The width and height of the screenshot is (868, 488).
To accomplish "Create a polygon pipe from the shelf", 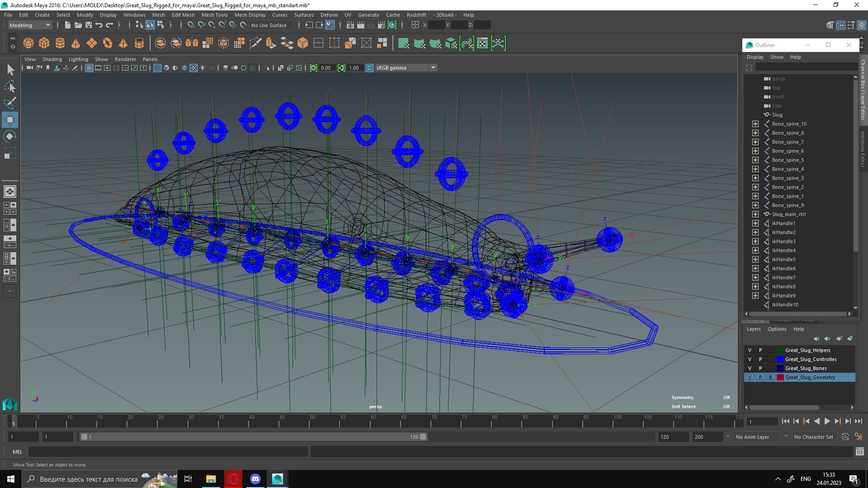I will pyautogui.click(x=139, y=43).
